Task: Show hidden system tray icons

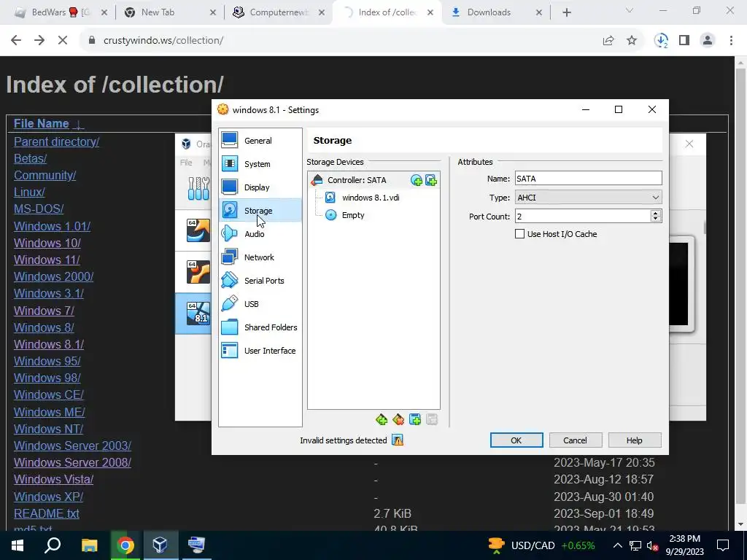Action: [617, 545]
